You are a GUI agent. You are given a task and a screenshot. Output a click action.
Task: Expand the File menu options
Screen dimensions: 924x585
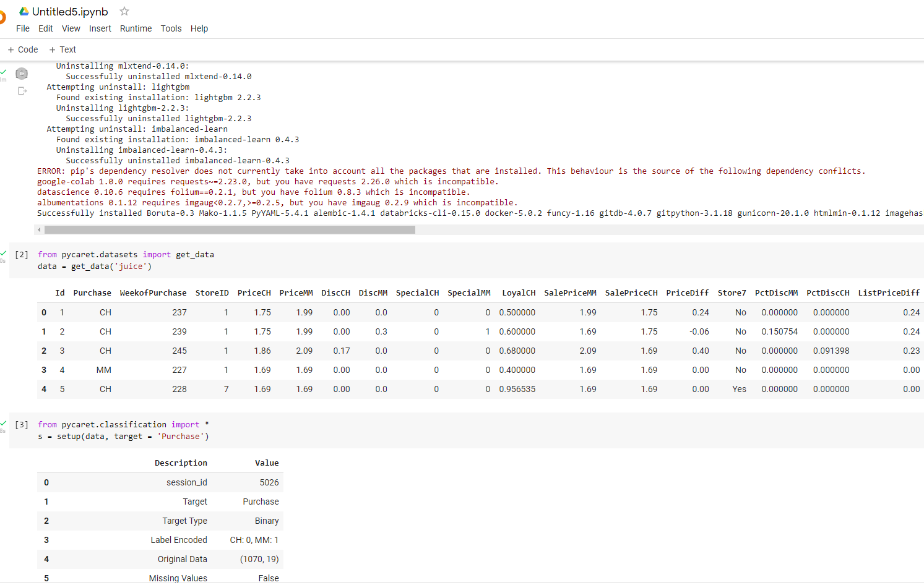tap(22, 28)
